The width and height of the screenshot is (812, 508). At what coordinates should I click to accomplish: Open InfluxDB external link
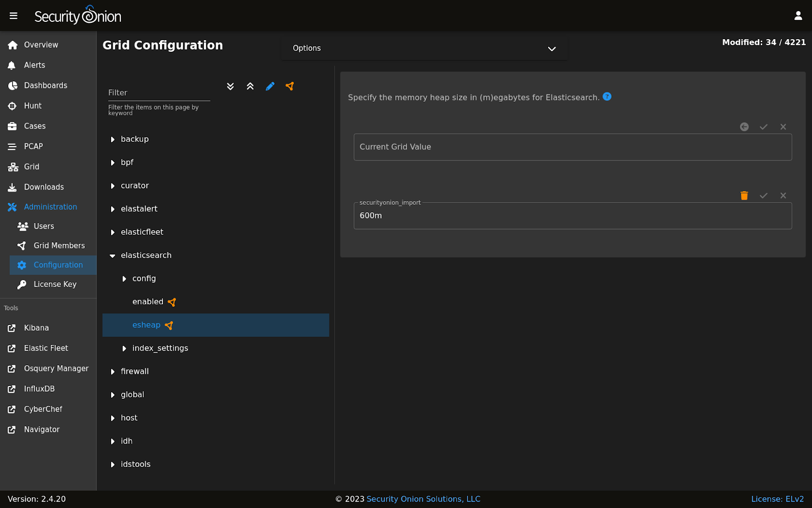click(x=48, y=389)
